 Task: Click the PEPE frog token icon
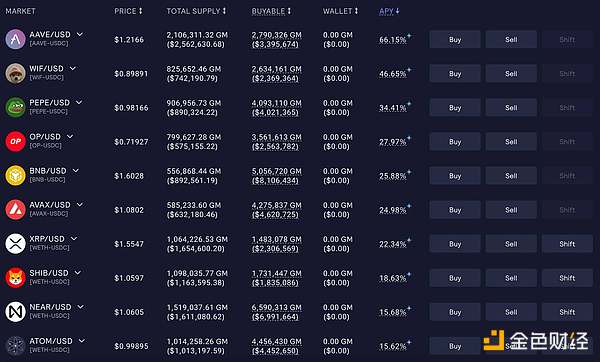point(15,107)
